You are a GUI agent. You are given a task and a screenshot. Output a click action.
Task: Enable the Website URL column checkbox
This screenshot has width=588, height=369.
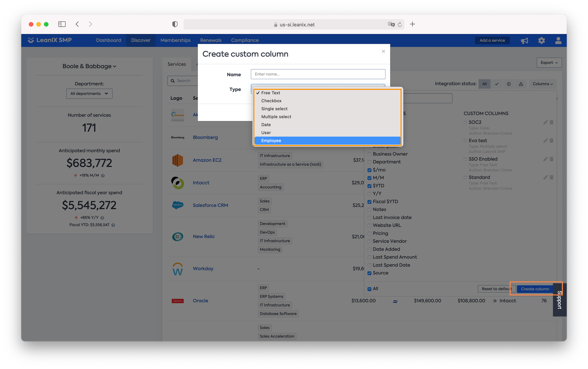(x=369, y=225)
